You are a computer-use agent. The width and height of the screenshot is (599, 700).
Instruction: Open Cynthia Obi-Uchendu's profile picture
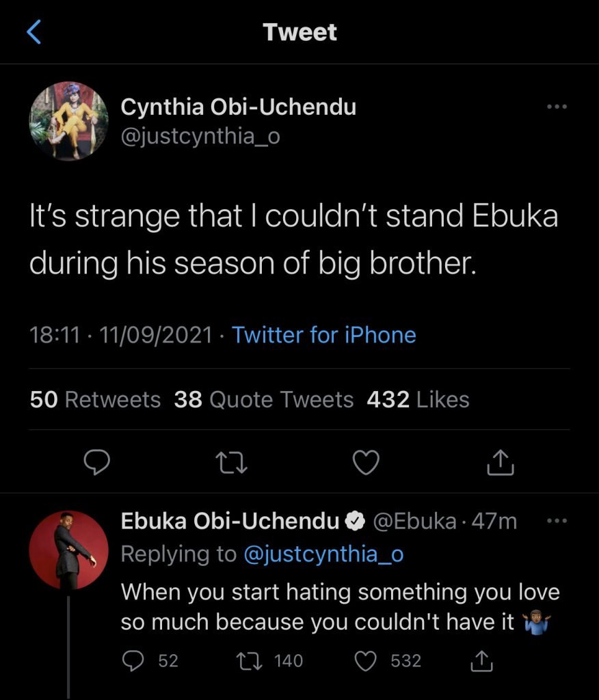coord(68,121)
